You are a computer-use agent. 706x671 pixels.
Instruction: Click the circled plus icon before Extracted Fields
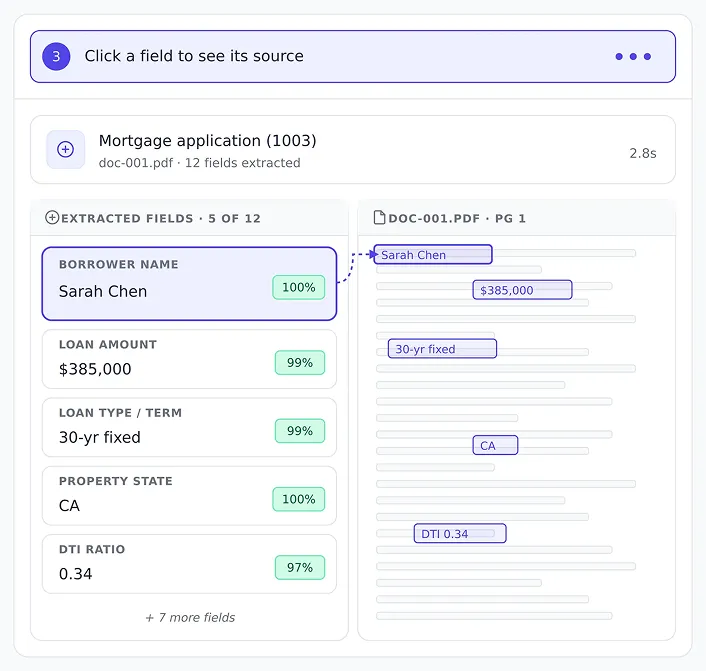click(52, 218)
